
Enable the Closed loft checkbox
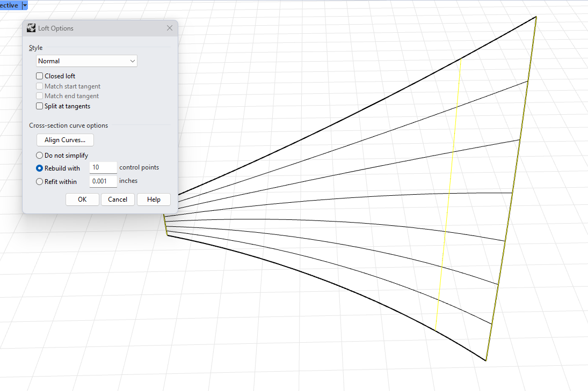pyautogui.click(x=39, y=76)
